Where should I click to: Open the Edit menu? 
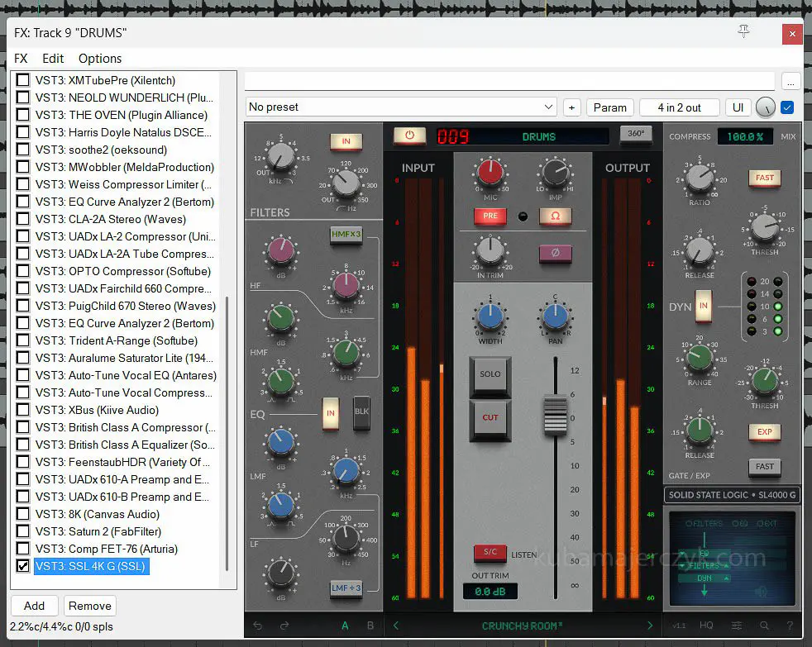53,59
